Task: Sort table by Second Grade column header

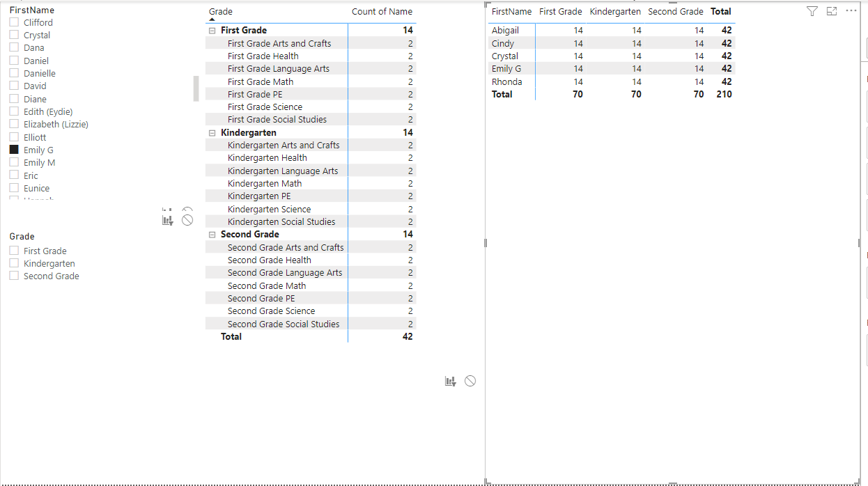Action: 676,12
